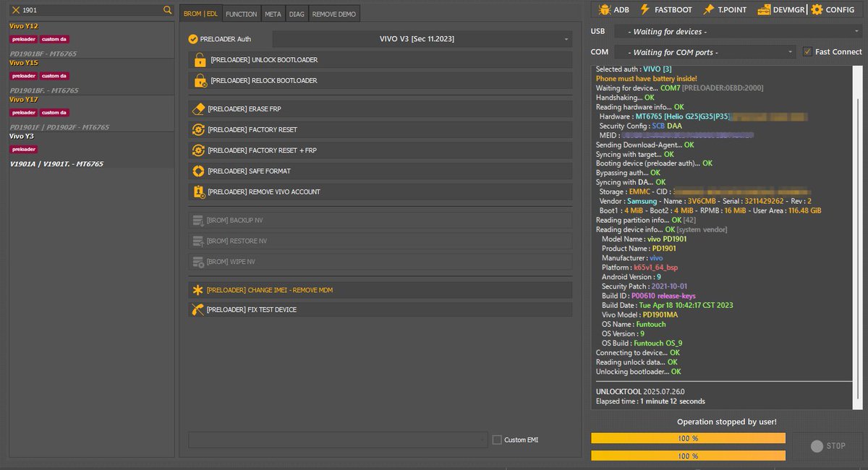Click the "Phone must have battery inside!" warning
The height and width of the screenshot is (470, 868).
(647, 78)
